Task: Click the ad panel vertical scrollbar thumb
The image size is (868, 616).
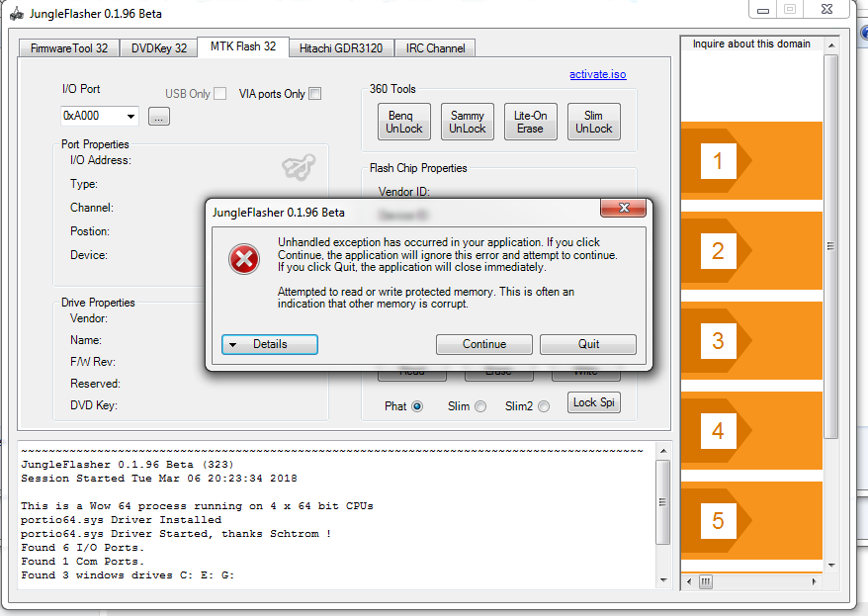Action: click(830, 246)
